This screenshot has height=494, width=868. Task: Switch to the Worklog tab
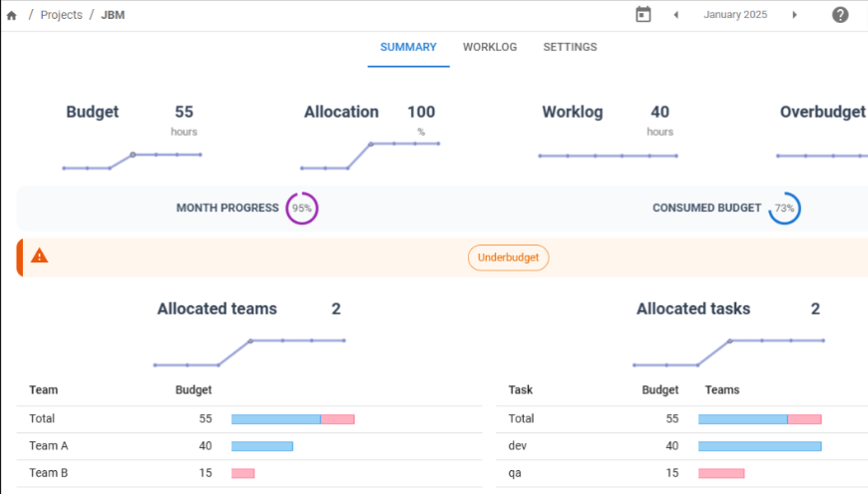pyautogui.click(x=490, y=47)
